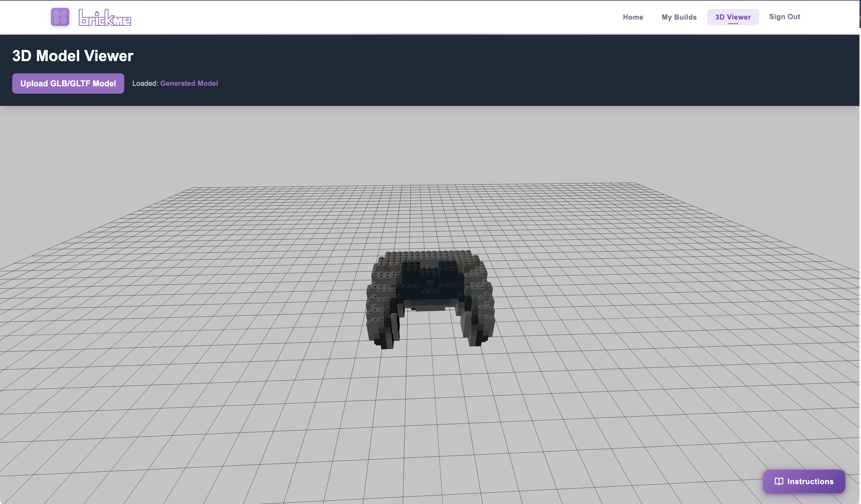Open the Instructions panel button
Screen dimensions: 861x504
coord(804,481)
